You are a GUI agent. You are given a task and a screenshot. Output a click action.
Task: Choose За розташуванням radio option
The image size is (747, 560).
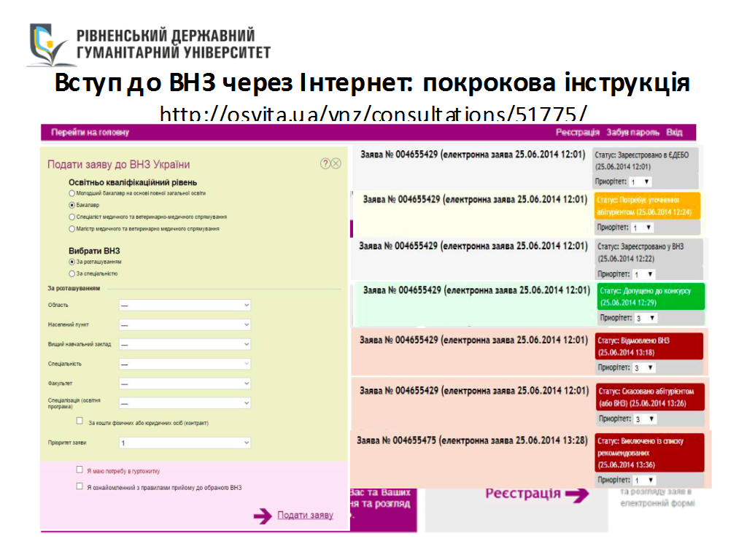tap(72, 262)
